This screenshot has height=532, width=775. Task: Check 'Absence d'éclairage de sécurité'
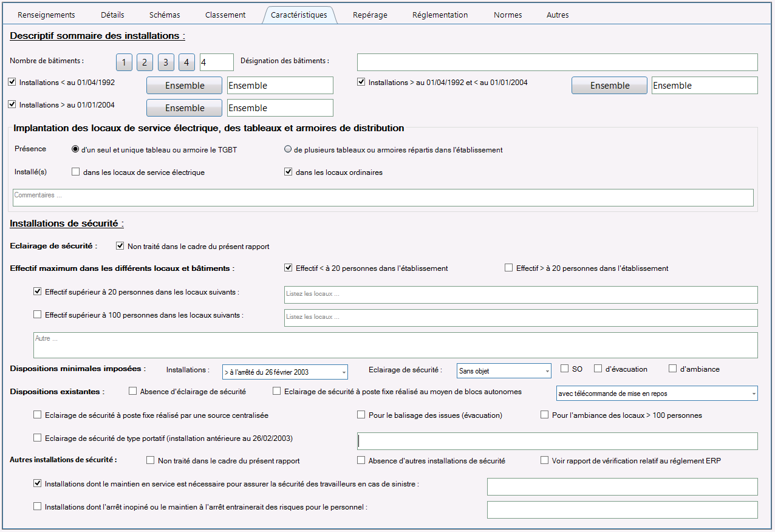[133, 392]
